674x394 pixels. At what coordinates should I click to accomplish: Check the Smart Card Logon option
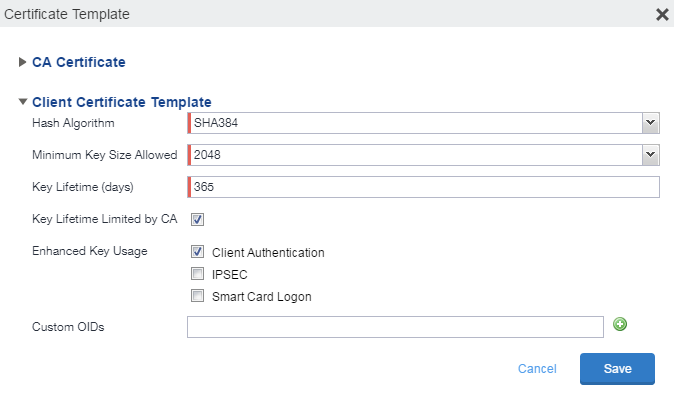click(197, 296)
